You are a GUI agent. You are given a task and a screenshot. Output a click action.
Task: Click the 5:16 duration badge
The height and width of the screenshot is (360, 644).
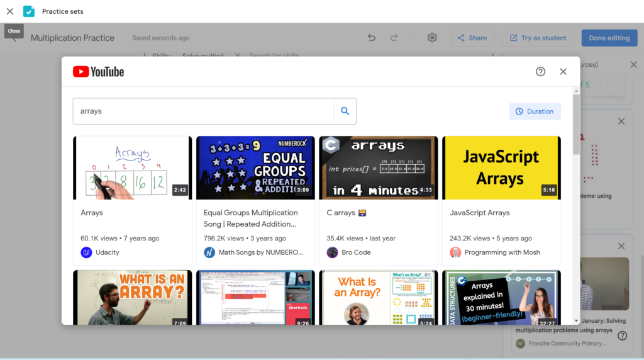548,190
